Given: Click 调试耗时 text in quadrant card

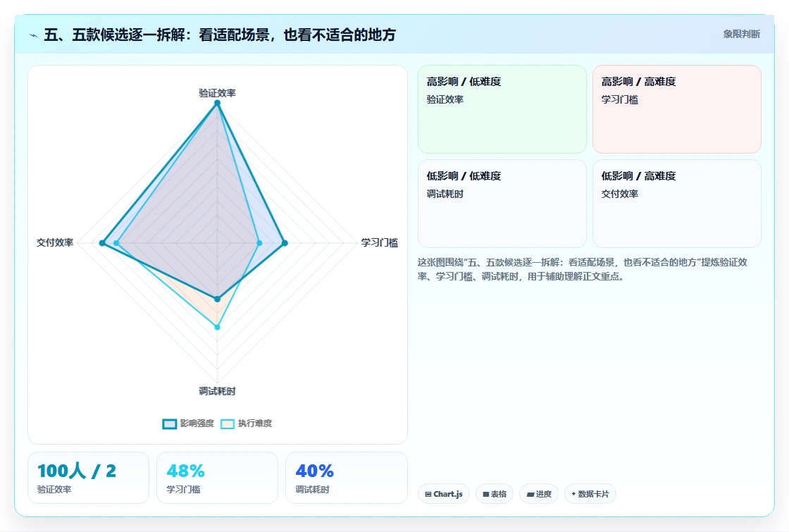Looking at the screenshot, I should coord(445,194).
